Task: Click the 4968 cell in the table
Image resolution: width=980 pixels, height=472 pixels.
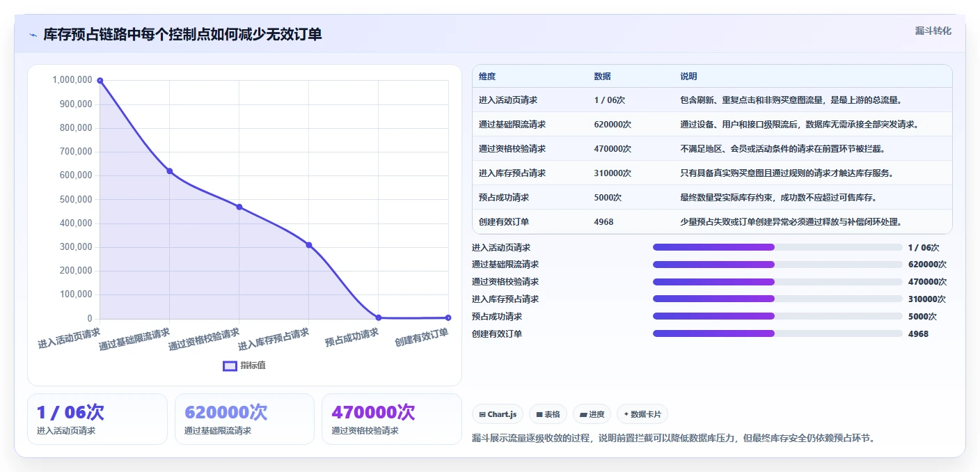Action: (603, 222)
